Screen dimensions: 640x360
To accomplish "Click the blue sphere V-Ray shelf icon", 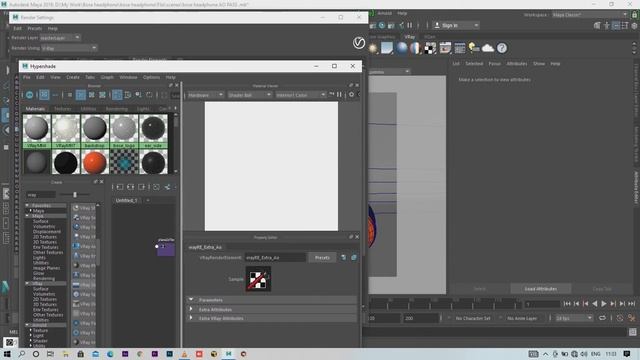I will pos(402,48).
